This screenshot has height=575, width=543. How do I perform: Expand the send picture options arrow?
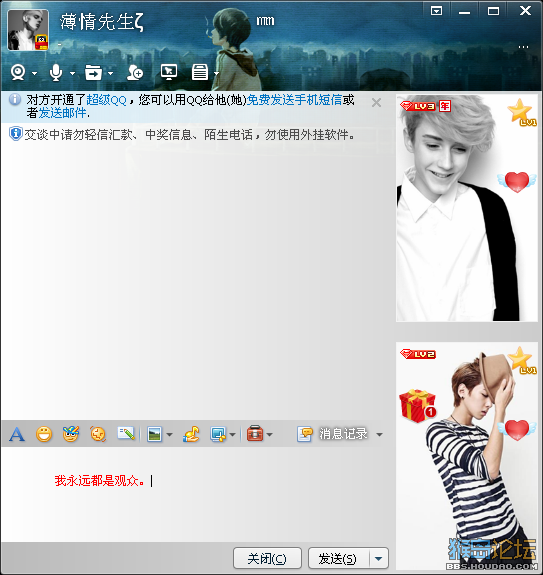coord(169,435)
